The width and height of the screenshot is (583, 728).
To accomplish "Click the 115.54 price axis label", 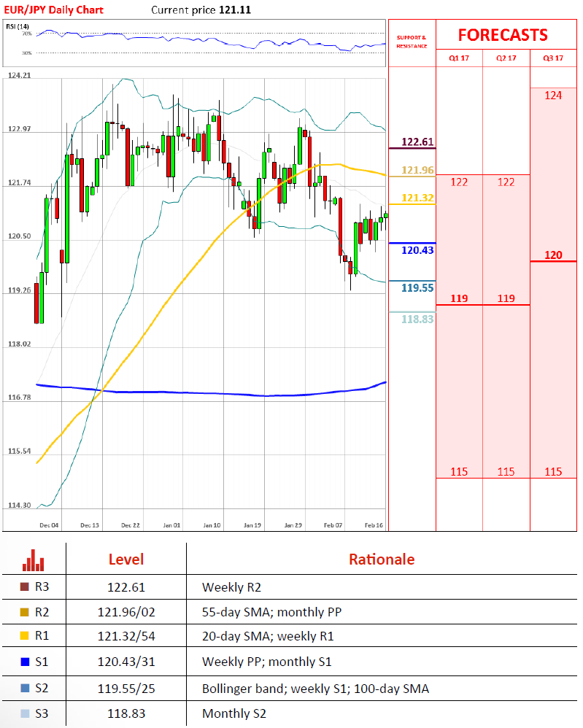I will point(20,451).
